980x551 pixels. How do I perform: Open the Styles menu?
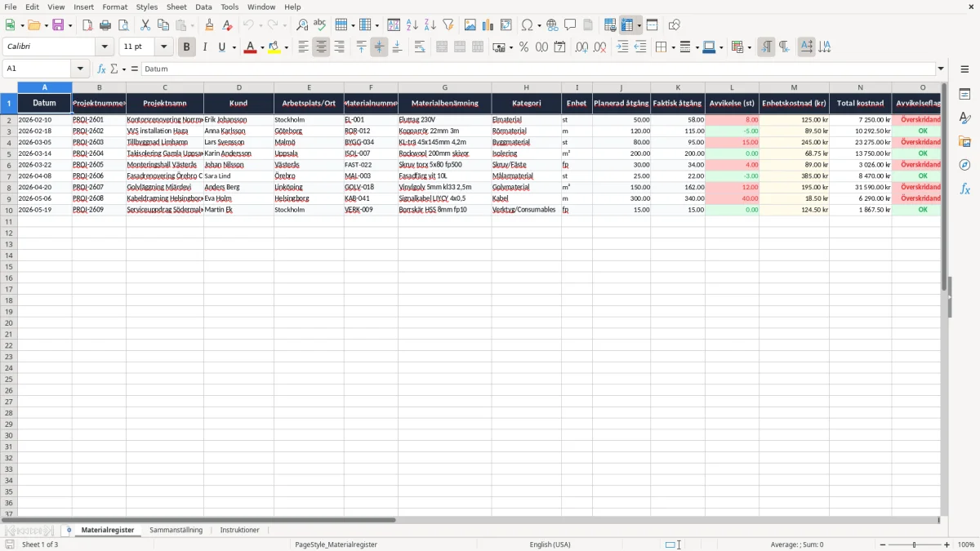(x=147, y=7)
